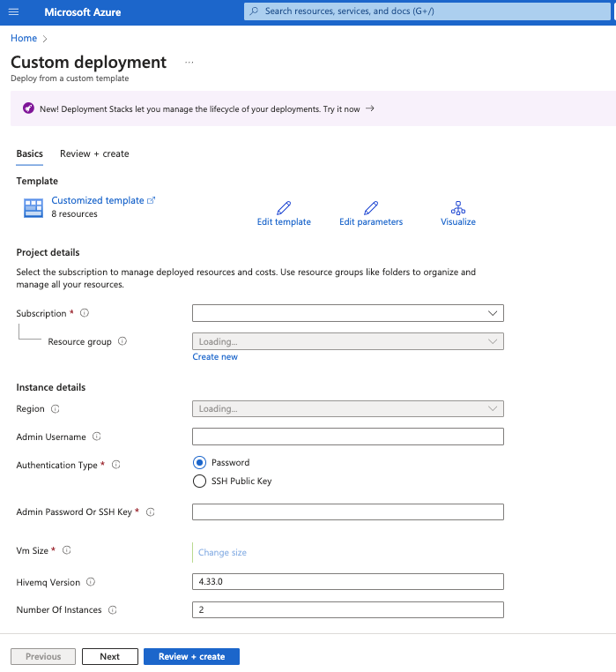
Task: Click the Region info icon
Action: [x=56, y=409]
